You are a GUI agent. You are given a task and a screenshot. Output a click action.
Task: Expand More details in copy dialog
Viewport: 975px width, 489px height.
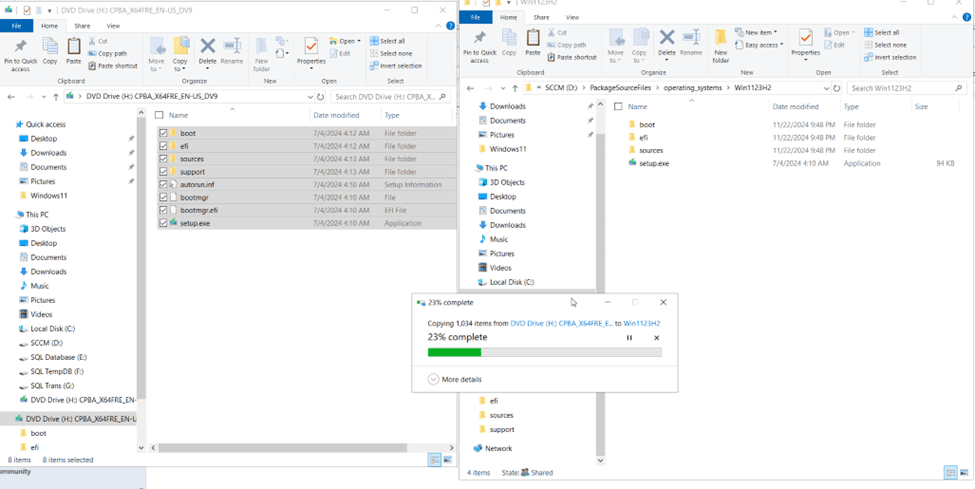[456, 380]
